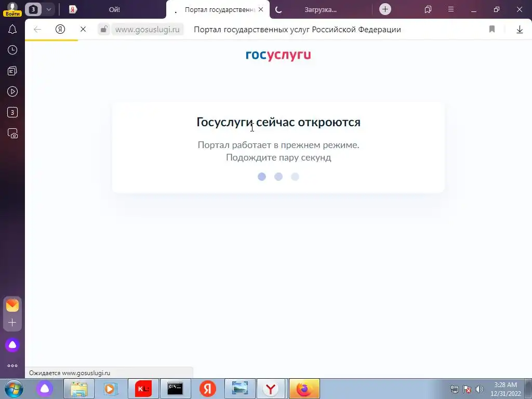The width and height of the screenshot is (532, 399).
Task: Click the Войти profile avatar
Action: (12, 9)
